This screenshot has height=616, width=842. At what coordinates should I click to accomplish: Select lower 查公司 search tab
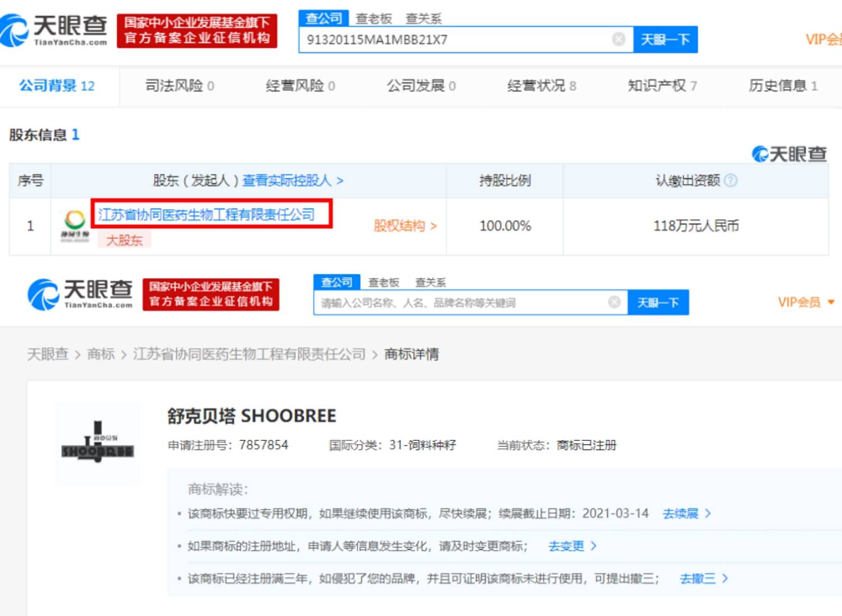pos(337,282)
